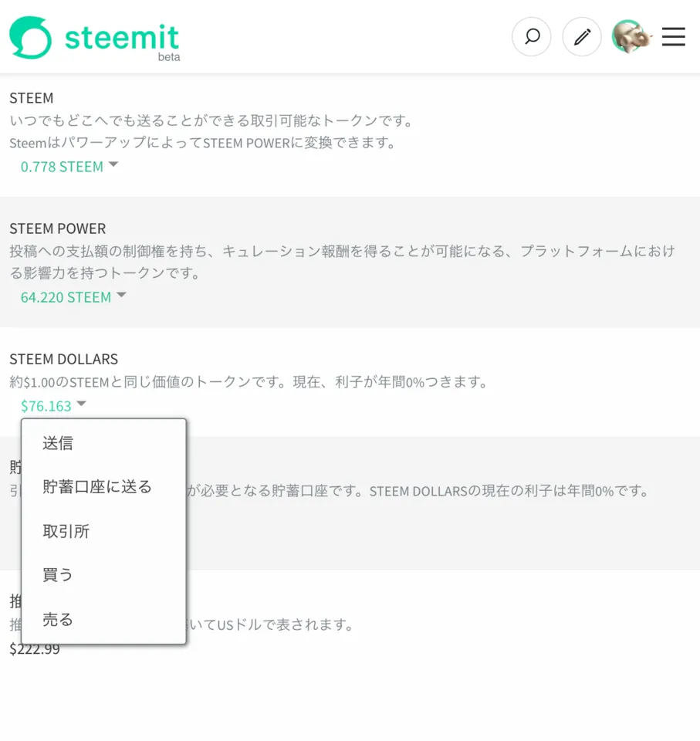Select 送信 from the open menu
Image resolution: width=700 pixels, height=741 pixels.
point(58,442)
